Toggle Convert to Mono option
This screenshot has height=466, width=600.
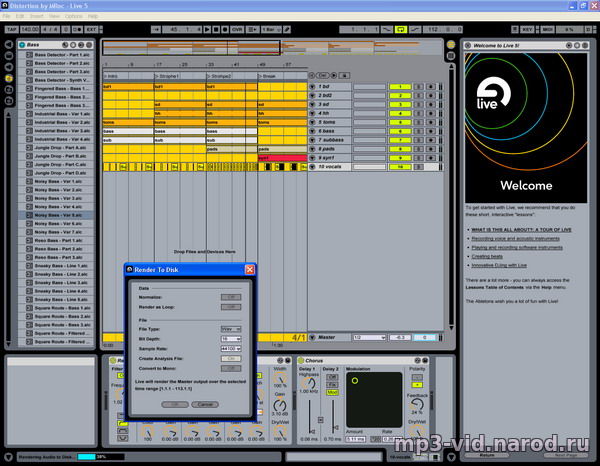(231, 368)
